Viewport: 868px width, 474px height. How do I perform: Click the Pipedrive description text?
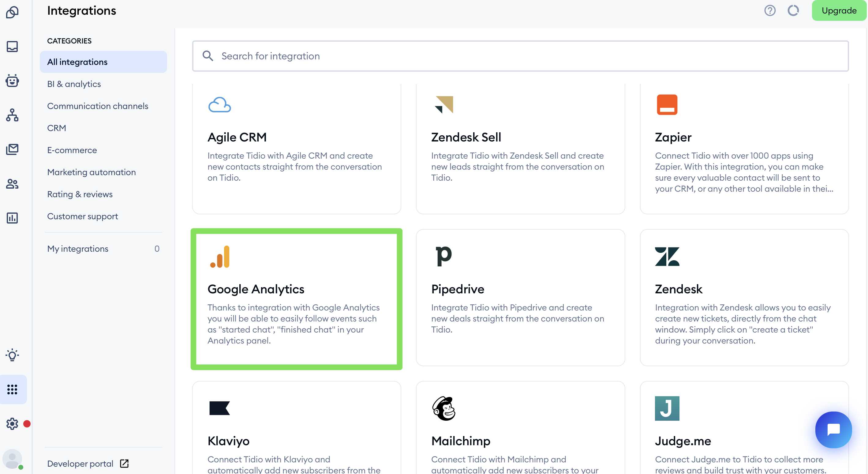click(518, 318)
